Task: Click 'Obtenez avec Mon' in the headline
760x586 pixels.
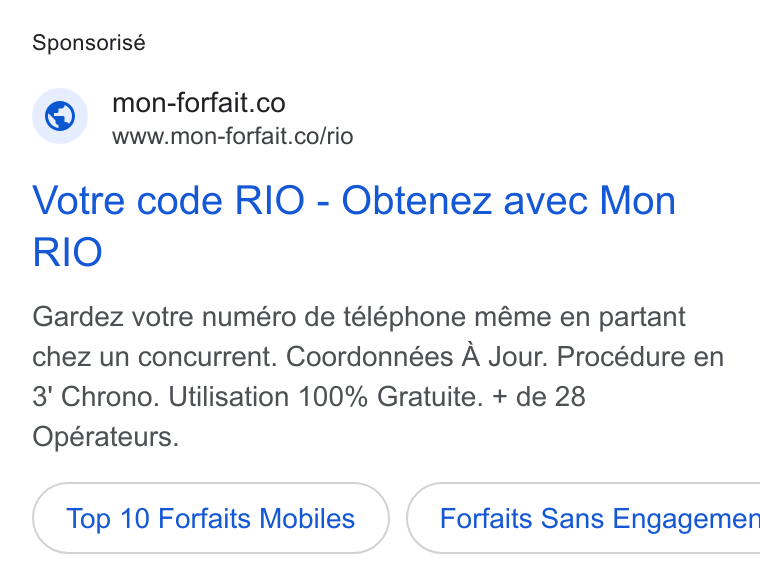Action: coord(508,200)
